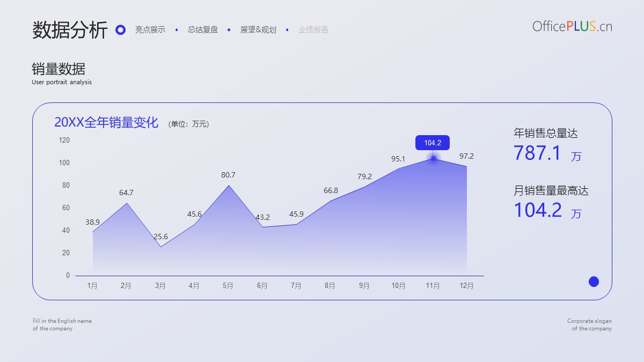Click the solid blue dot in card corner

(594, 282)
